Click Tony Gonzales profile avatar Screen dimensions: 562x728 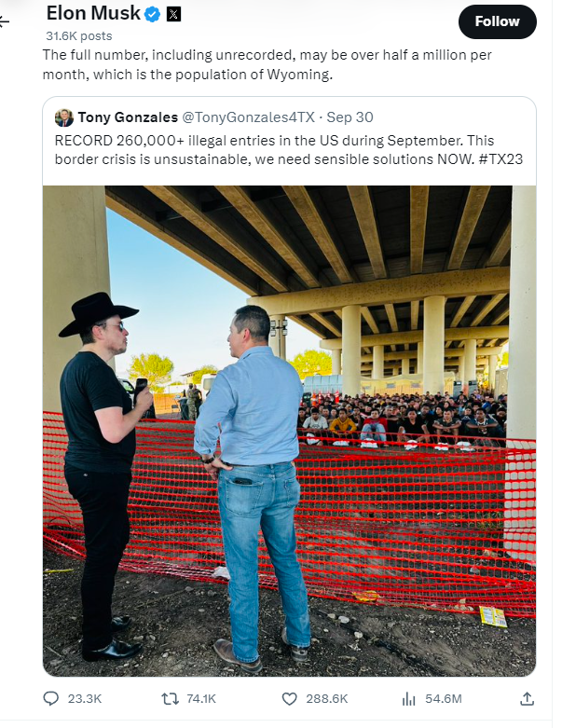[64, 117]
